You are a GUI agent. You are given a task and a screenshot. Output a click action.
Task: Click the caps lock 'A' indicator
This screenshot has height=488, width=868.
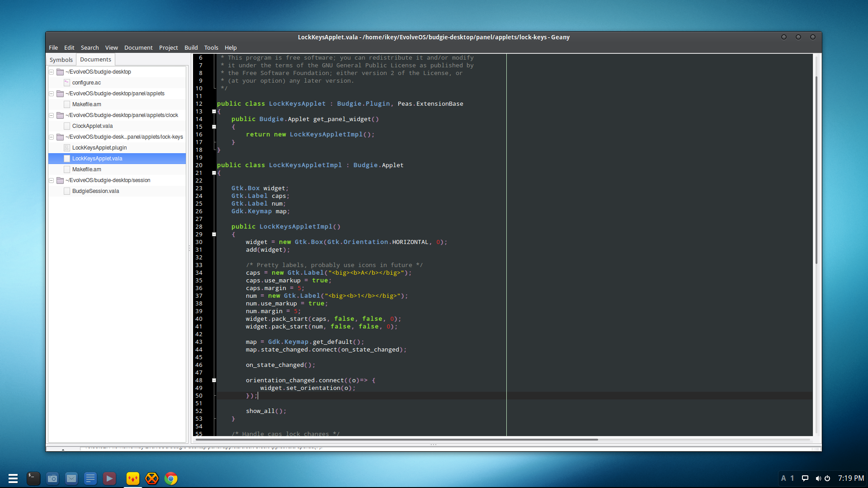pyautogui.click(x=783, y=479)
